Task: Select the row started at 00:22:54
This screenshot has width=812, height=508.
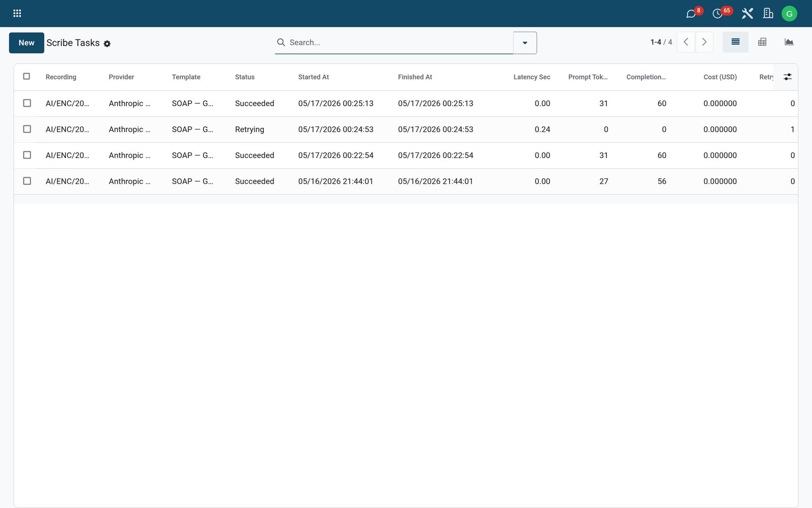Action: 27,155
